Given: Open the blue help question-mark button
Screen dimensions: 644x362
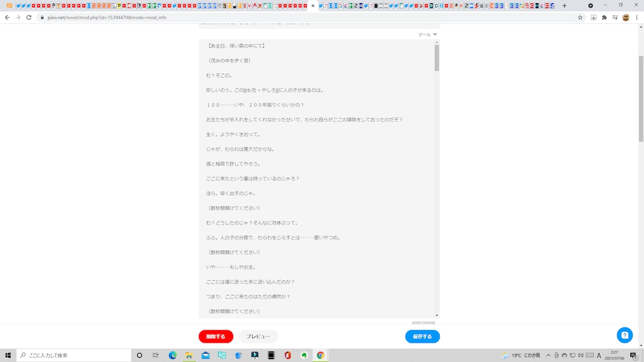Looking at the screenshot, I should 625,335.
